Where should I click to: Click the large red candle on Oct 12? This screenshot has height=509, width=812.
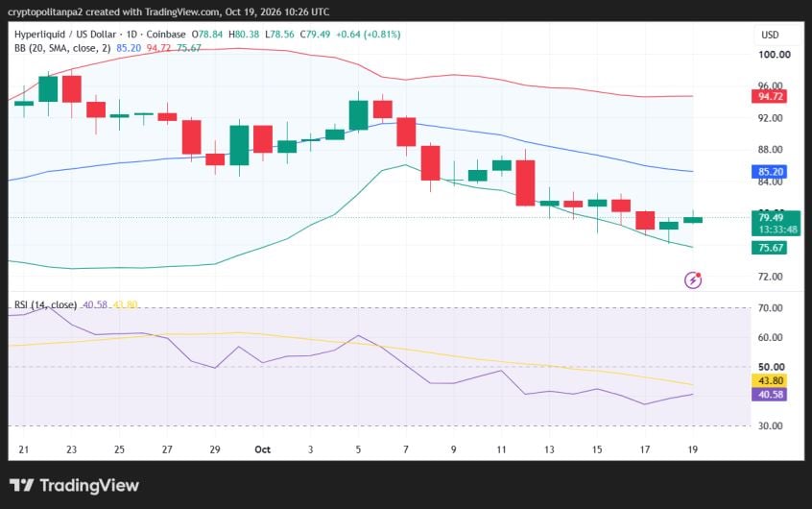pos(526,183)
